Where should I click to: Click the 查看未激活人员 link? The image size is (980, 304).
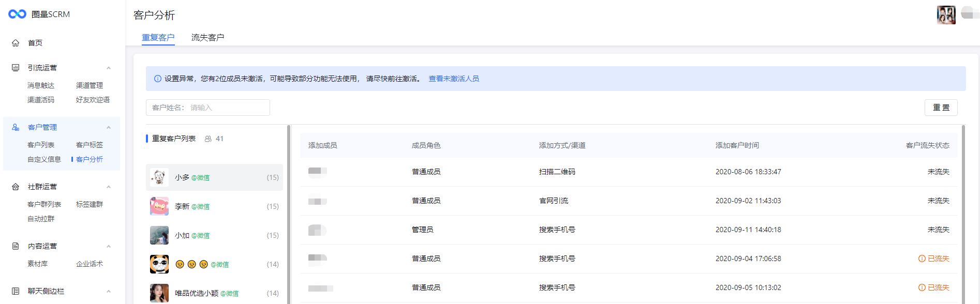[454, 79]
